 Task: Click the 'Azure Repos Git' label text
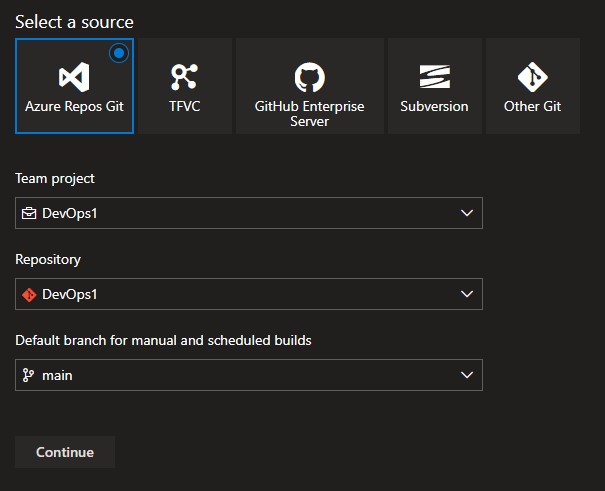[x=74, y=106]
